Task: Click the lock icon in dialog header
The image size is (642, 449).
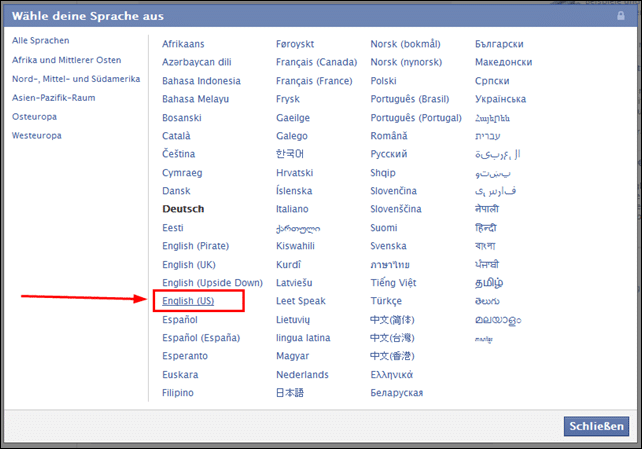Action: [x=621, y=16]
